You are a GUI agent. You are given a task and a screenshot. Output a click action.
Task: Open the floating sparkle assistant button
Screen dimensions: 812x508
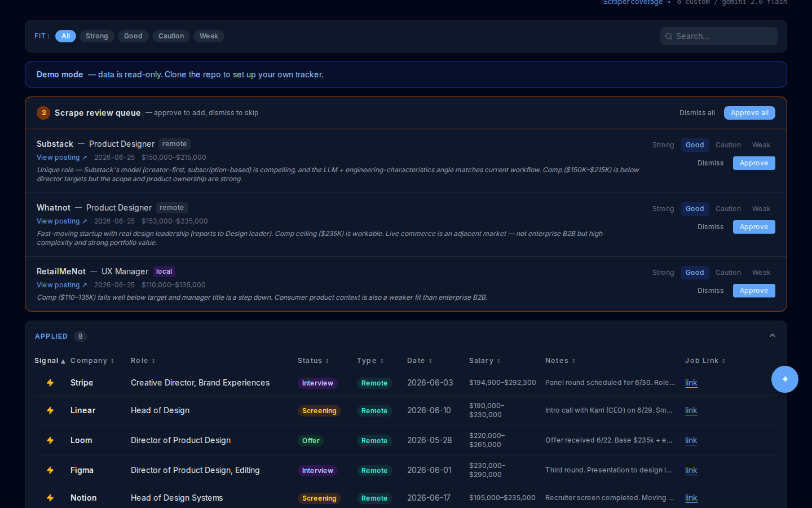coord(785,379)
